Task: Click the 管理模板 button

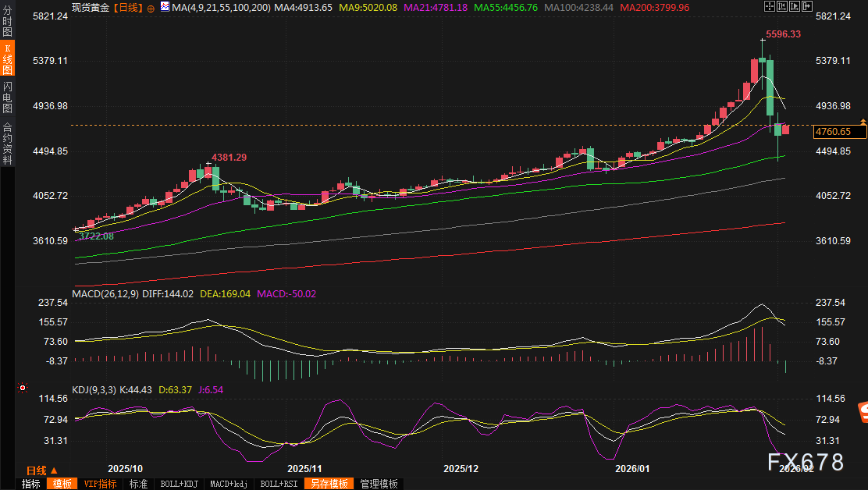Action: (x=379, y=484)
